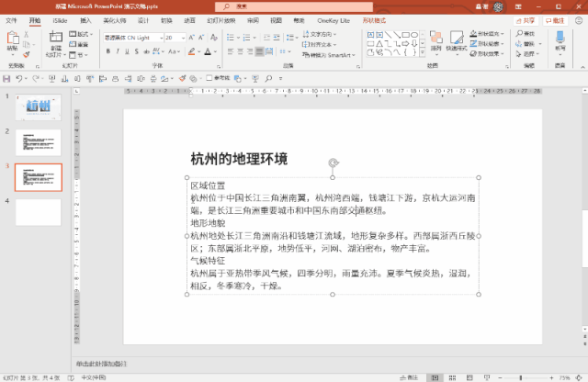Apply strikethrough to the text

pos(146,51)
